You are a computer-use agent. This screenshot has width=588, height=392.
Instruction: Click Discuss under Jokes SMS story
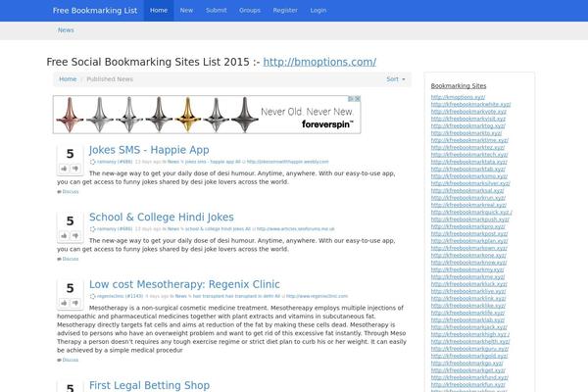click(71, 192)
